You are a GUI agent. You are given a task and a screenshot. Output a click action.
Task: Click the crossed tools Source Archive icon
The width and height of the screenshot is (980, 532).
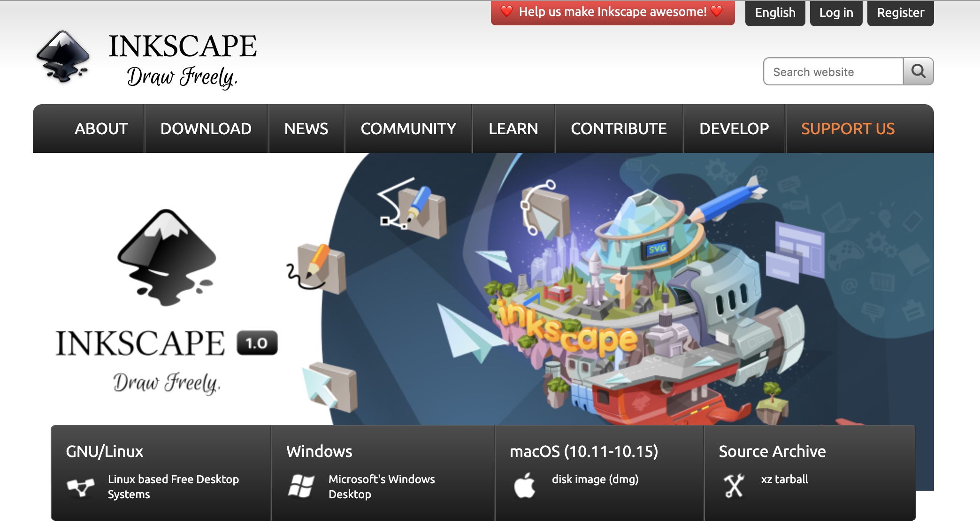734,485
